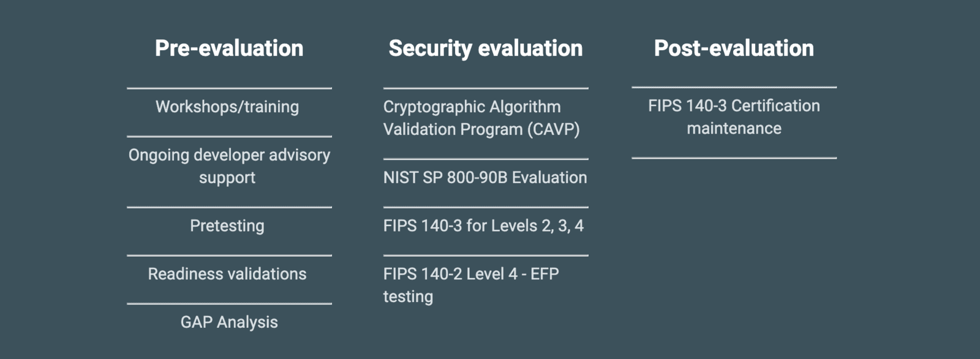Click the word CAVP in parentheses
Screen dimensions: 980x359
554,129
